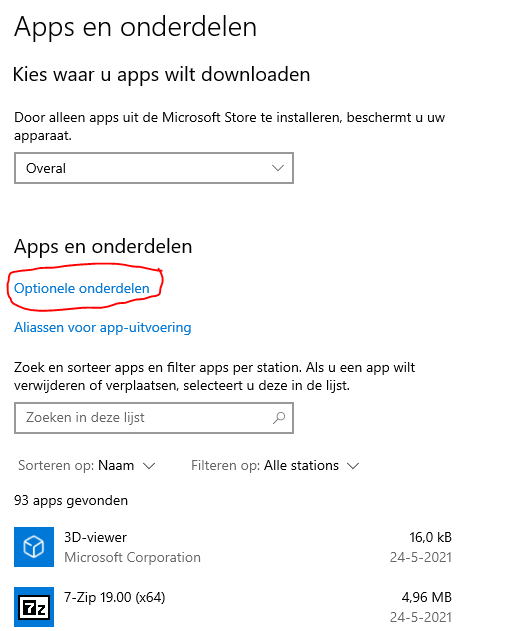Click the 4,96 MB size of 7-Zip
The height and width of the screenshot is (631, 523).
click(x=426, y=597)
